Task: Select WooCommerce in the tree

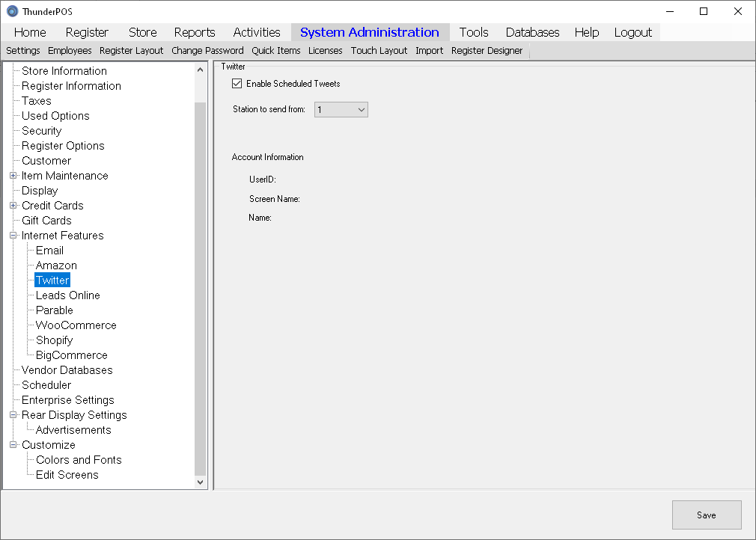Action: click(x=76, y=325)
